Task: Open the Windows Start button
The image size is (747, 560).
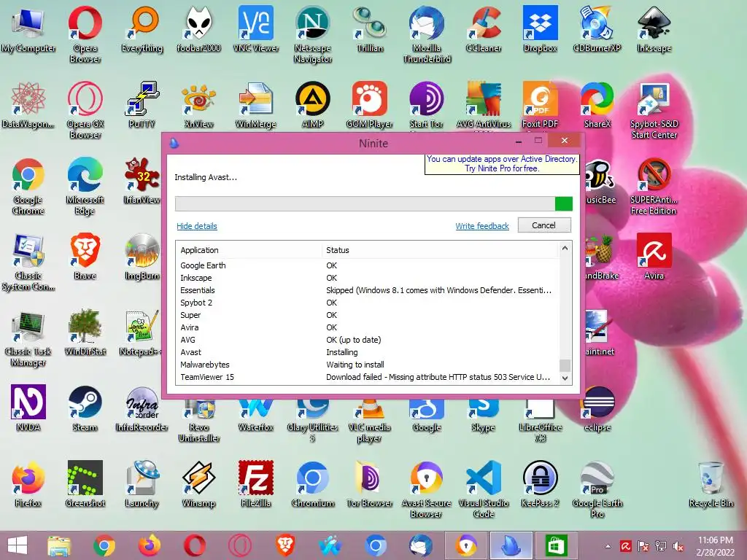Action: (x=18, y=545)
